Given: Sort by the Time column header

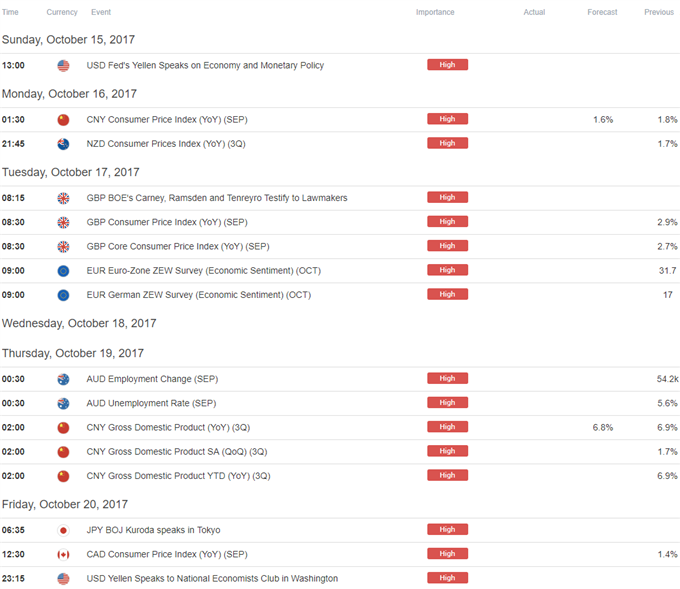Looking at the screenshot, I should pyautogui.click(x=10, y=12).
